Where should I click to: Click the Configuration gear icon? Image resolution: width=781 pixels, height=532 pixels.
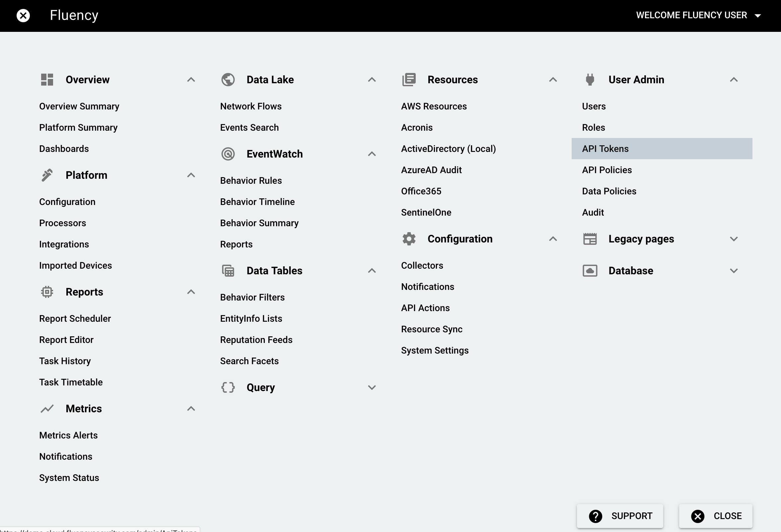[x=409, y=239]
